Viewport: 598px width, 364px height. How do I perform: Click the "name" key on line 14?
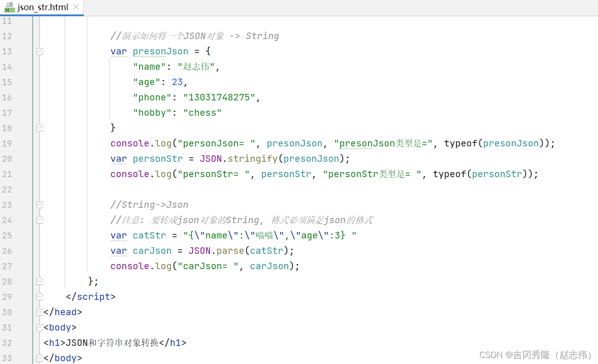(149, 66)
